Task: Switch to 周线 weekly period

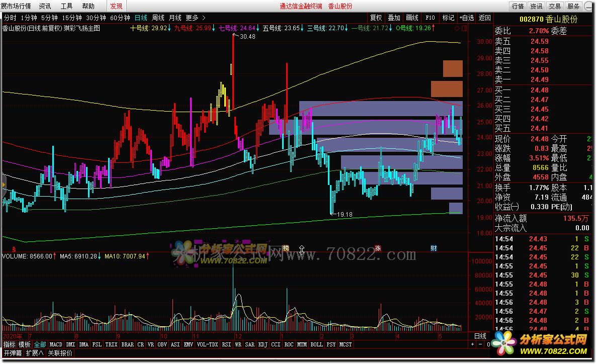Action: pyautogui.click(x=158, y=18)
